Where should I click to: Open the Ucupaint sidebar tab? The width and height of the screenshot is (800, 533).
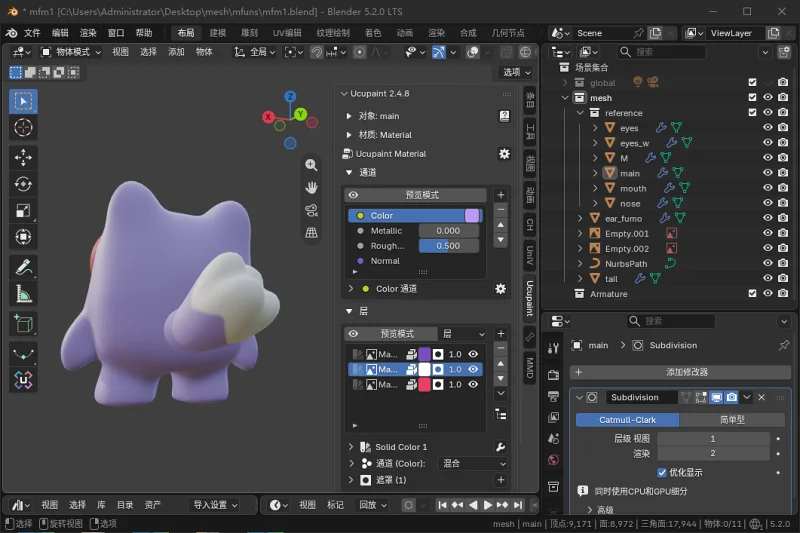pos(530,298)
